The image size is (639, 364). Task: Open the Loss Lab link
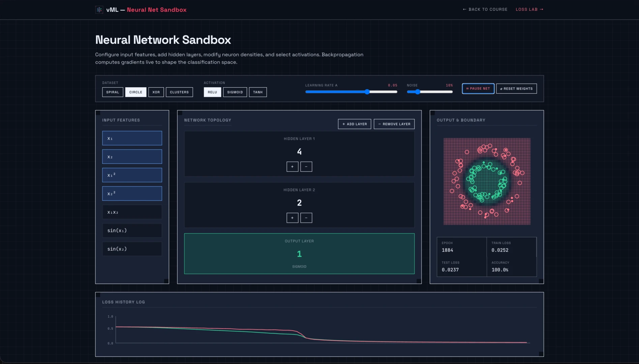point(529,9)
